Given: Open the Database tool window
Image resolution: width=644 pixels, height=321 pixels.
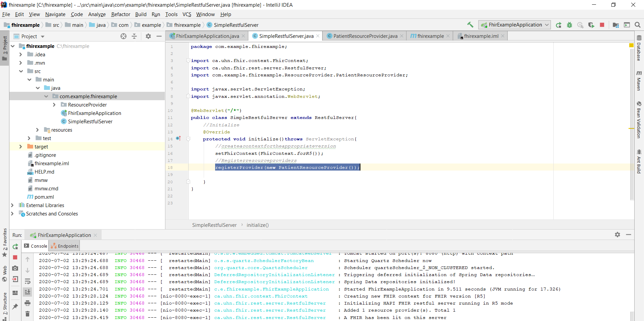Looking at the screenshot, I should [x=639, y=48].
